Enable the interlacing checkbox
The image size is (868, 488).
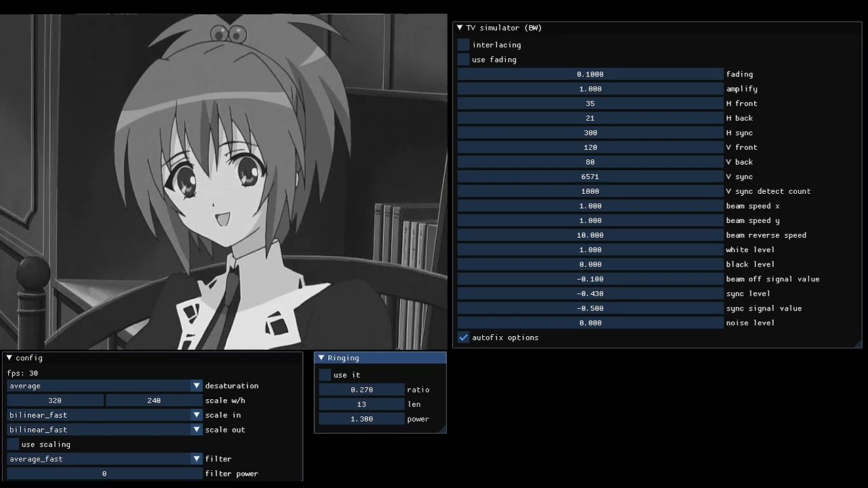[x=464, y=45]
